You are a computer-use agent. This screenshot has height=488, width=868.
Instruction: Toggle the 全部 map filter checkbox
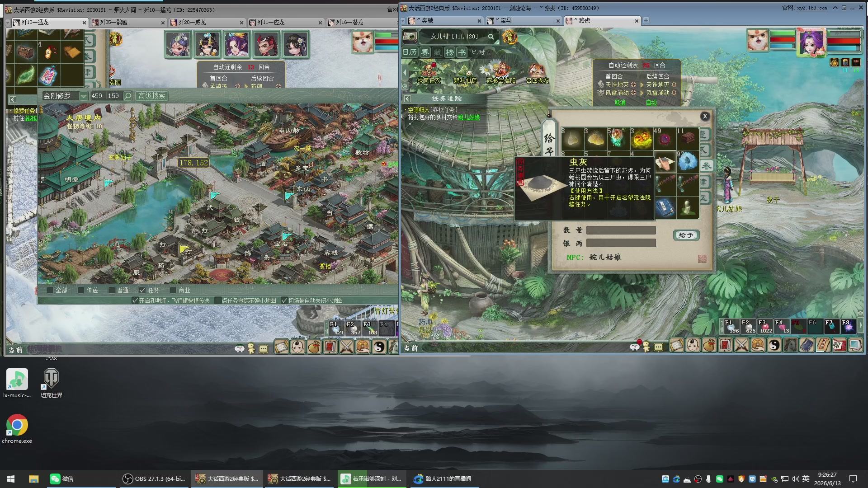50,290
